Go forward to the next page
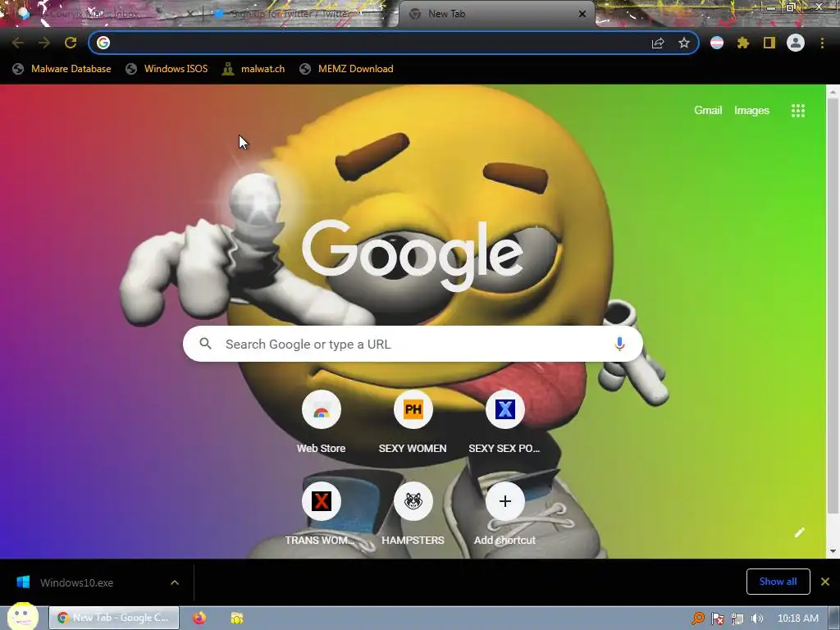The width and height of the screenshot is (840, 630). tap(44, 43)
